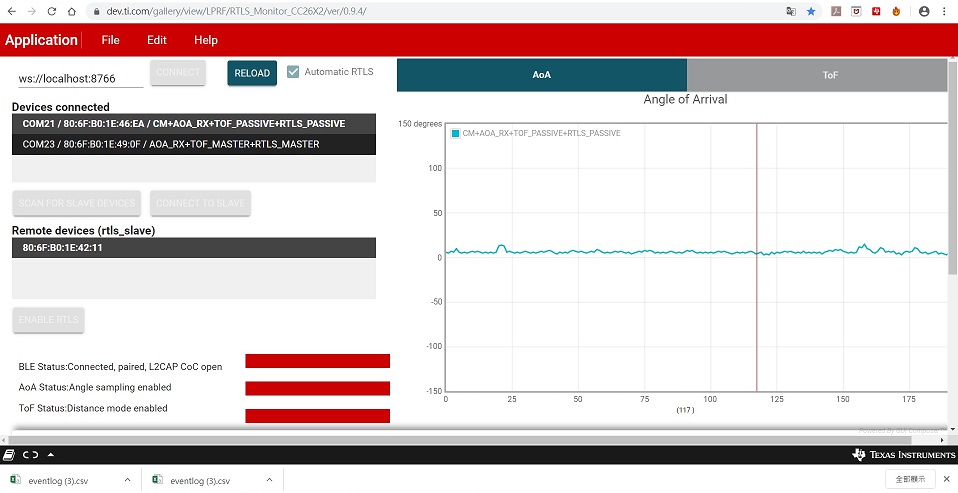Viewport: 958px width, 493px height.
Task: Click the blue bookmark star
Action: [x=811, y=11]
